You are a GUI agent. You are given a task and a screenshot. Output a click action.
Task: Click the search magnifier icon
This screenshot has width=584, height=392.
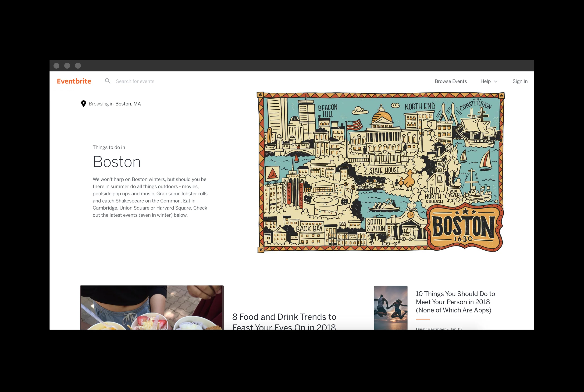108,81
